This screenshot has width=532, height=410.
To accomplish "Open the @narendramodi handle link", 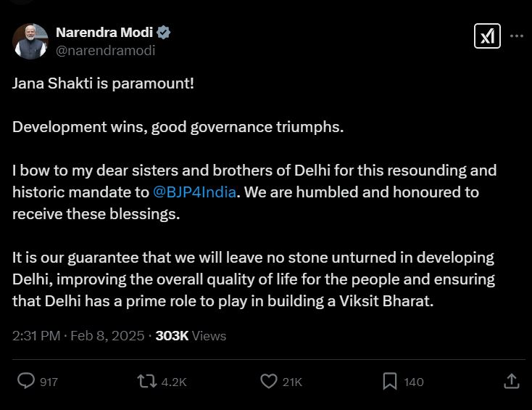I will (x=106, y=50).
